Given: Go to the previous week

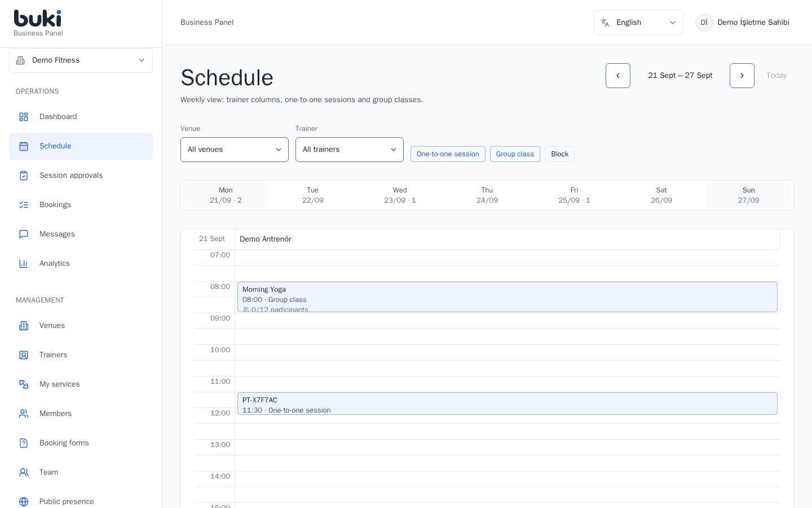Looking at the screenshot, I should (x=618, y=76).
